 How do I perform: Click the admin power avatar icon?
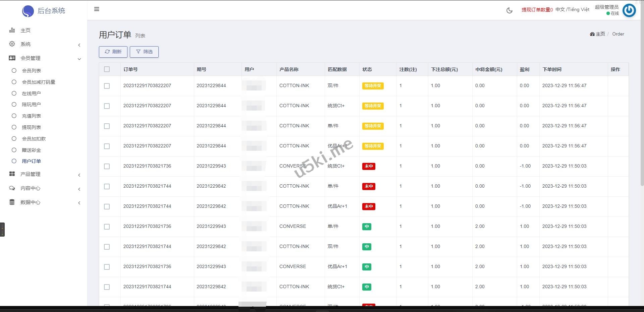pyautogui.click(x=629, y=10)
